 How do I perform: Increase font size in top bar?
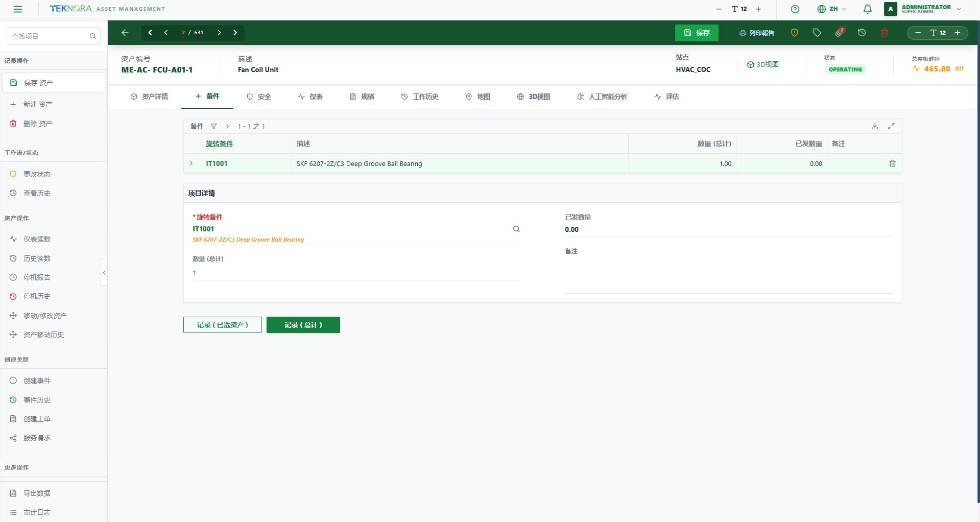tap(758, 9)
